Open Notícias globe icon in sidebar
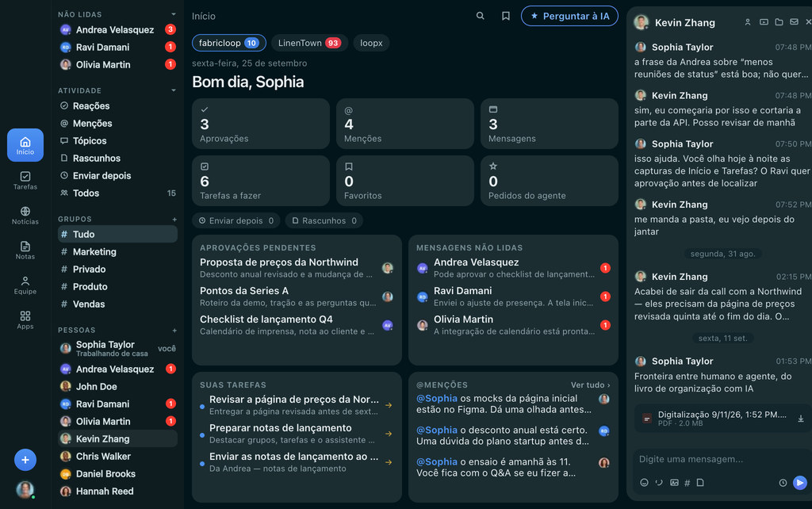 (25, 215)
